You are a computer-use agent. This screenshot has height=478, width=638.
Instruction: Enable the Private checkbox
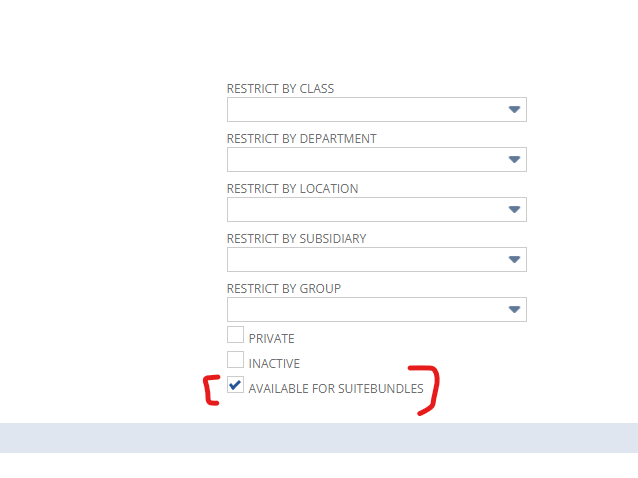(236, 335)
